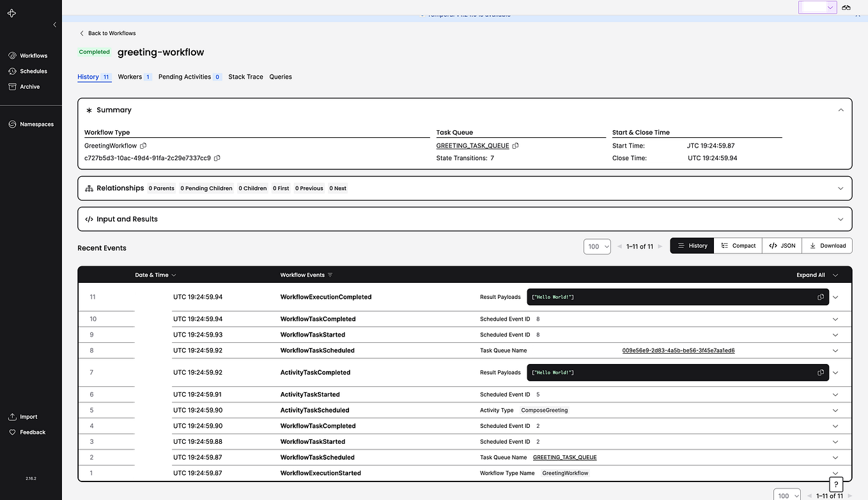Viewport: 868px width, 500px height.
Task: Toggle Expand All on the events table
Action: tap(812, 274)
